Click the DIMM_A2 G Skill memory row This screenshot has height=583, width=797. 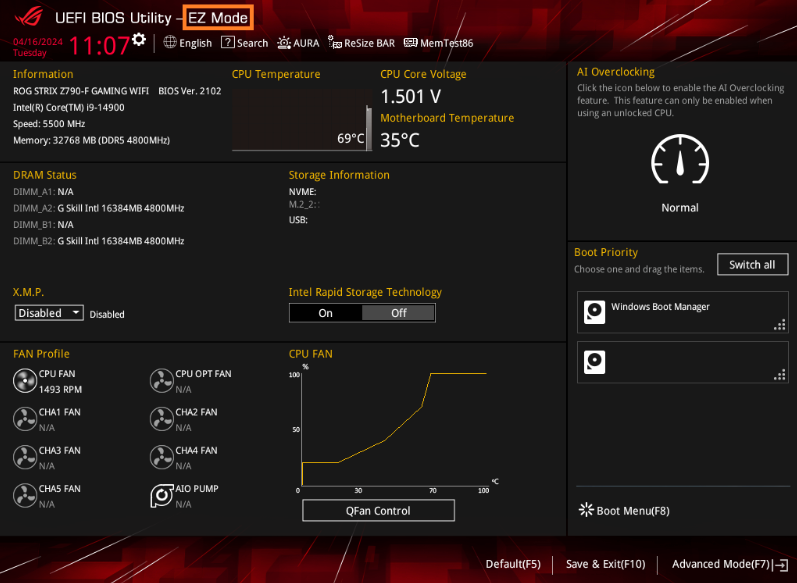click(99, 208)
